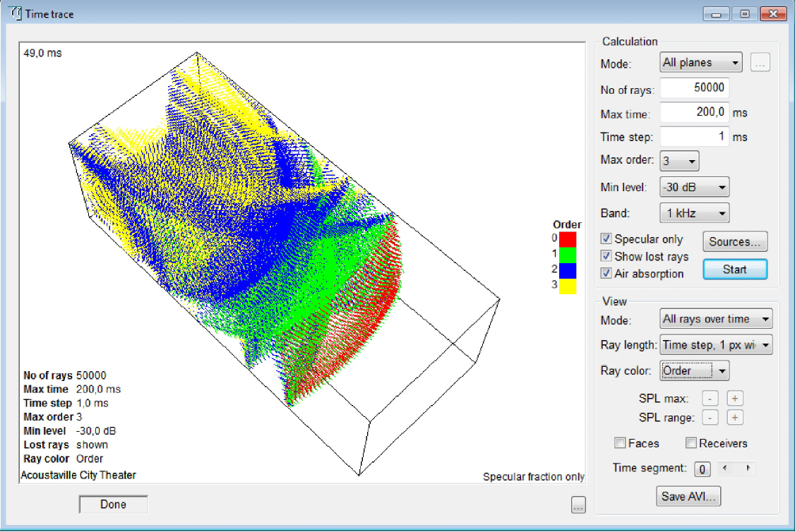The height and width of the screenshot is (532, 795).
Task: Click the No of rays input field
Action: [694, 87]
